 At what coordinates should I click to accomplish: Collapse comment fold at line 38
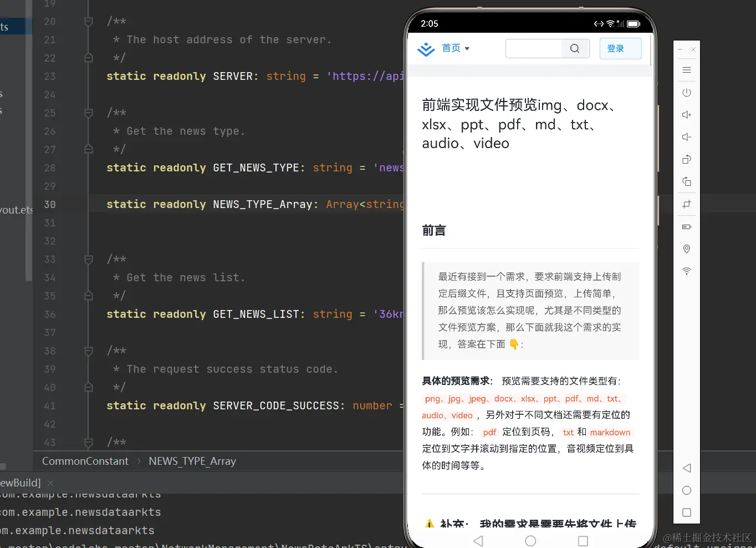coord(89,351)
